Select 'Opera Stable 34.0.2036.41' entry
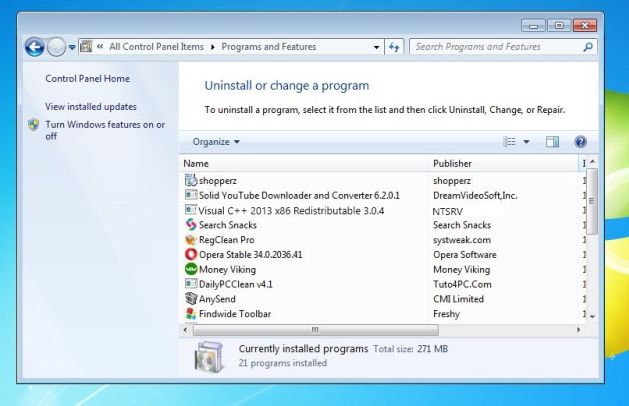The width and height of the screenshot is (629, 406). (251, 255)
